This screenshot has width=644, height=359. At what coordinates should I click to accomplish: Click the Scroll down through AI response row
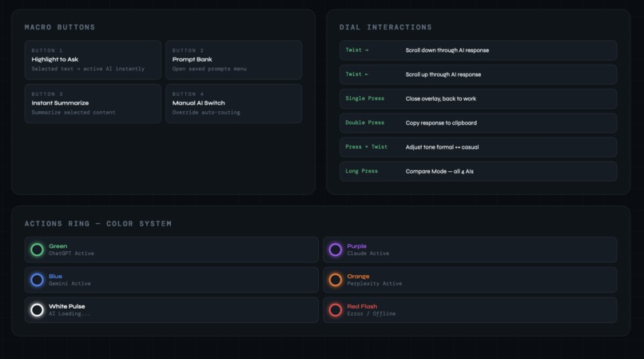pos(478,50)
